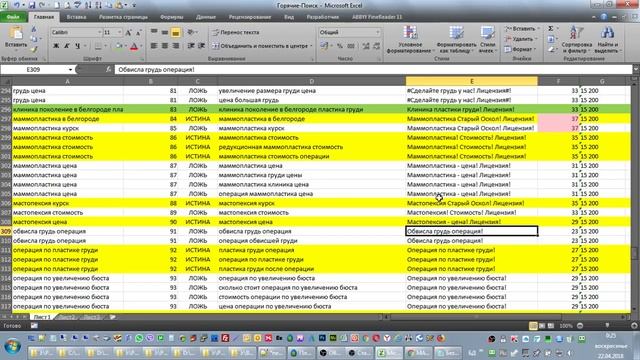Click the font color red A swatch
This screenshot has width=640, height=360.
coord(134,47)
